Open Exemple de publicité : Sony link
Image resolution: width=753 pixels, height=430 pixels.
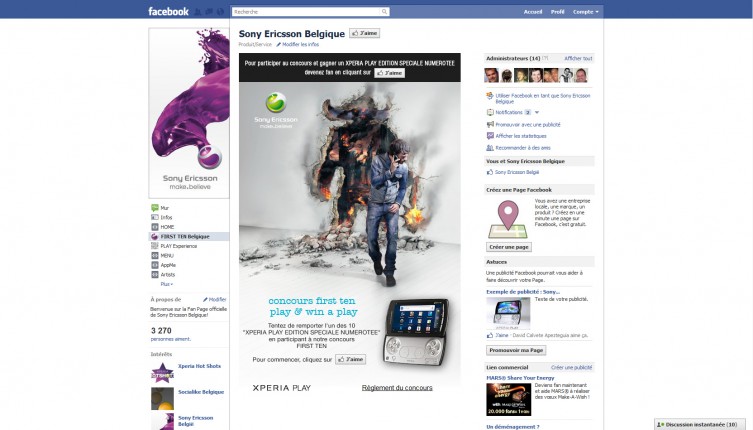pos(523,292)
